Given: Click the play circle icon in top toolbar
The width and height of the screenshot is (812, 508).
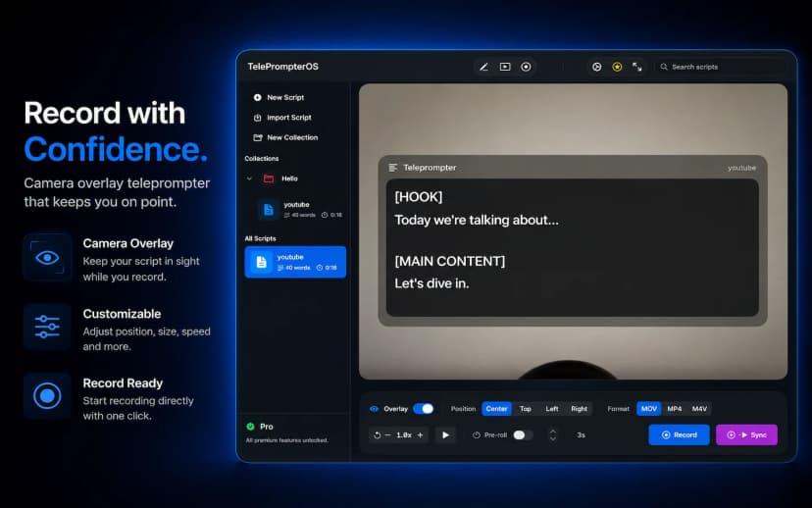Looking at the screenshot, I should pos(596,67).
